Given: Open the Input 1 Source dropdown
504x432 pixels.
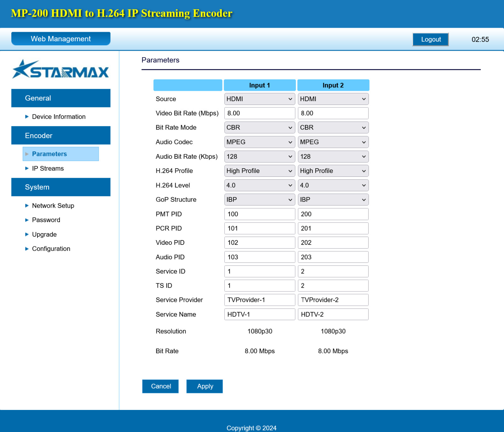Looking at the screenshot, I should pyautogui.click(x=260, y=99).
